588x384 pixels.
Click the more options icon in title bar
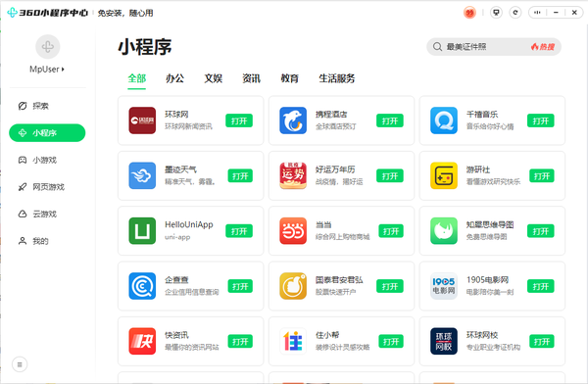(x=537, y=13)
